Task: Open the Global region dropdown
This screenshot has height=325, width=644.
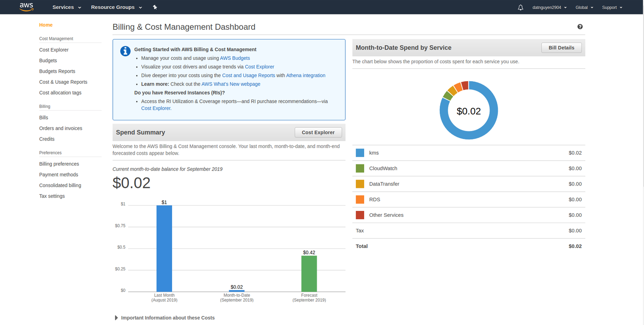Action: click(584, 7)
